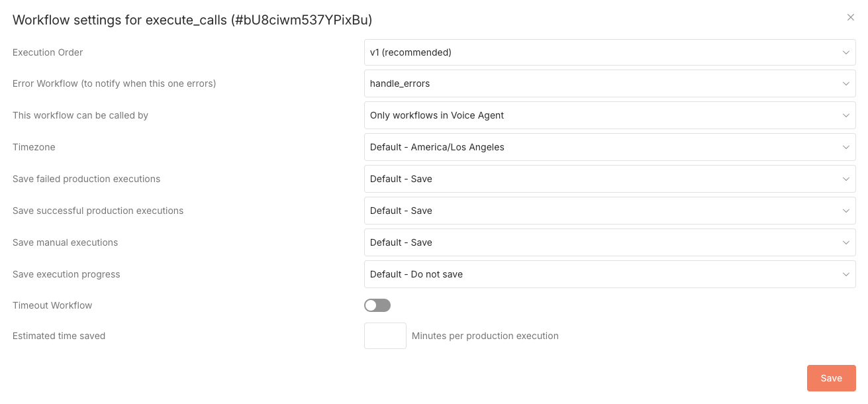Focus the Estimated time saved minutes input

[x=385, y=336]
